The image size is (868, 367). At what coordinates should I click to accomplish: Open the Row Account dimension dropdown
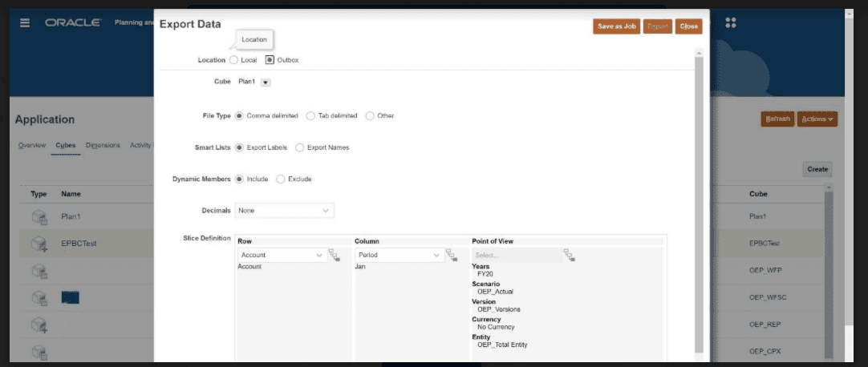coord(282,255)
